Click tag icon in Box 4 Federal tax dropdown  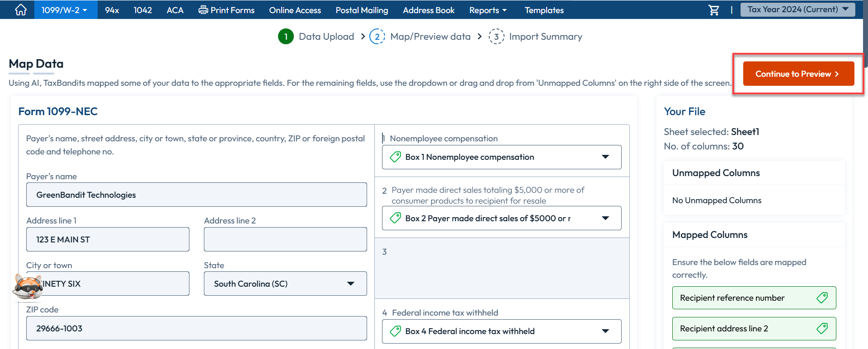(395, 331)
